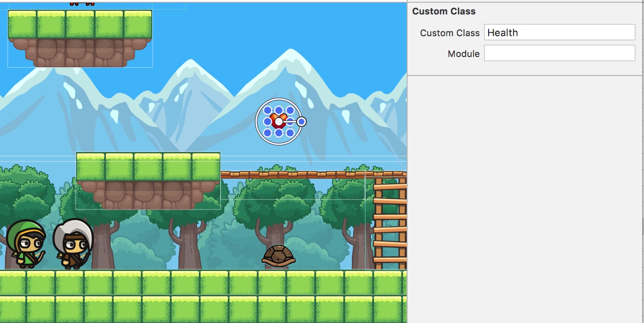This screenshot has width=644, height=323.
Task: Click the Custom Class section header
Action: click(444, 12)
